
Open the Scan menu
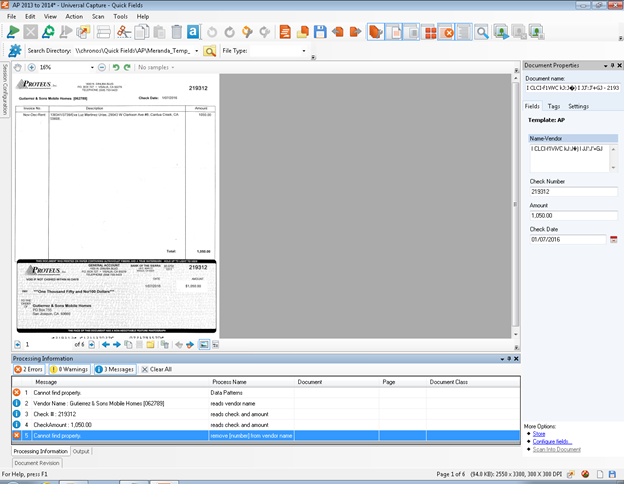(98, 17)
